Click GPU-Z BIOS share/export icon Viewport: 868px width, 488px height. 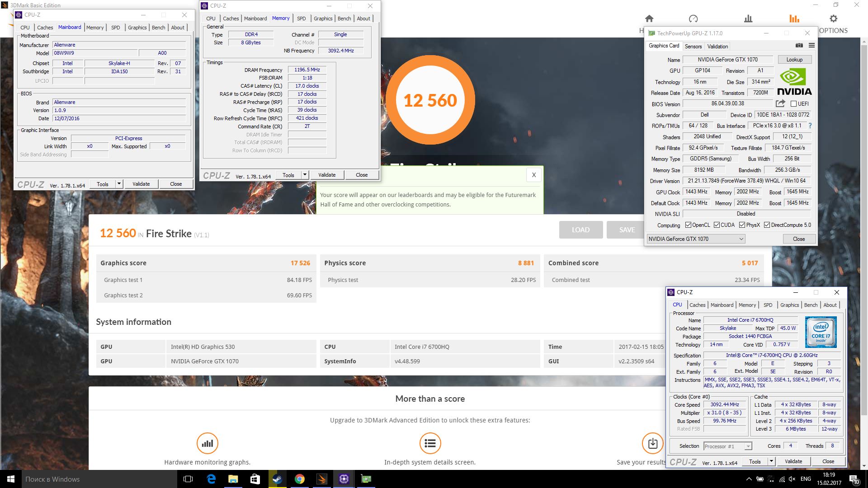780,103
